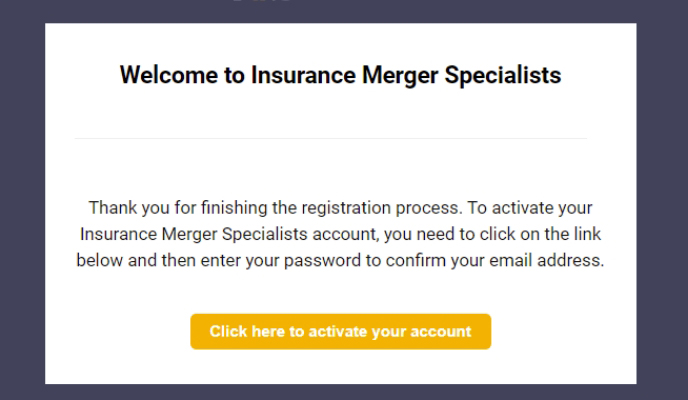Click the Welcome to Insurance Merger Specialists heading
Image resolution: width=688 pixels, height=400 pixels.
pyautogui.click(x=340, y=75)
